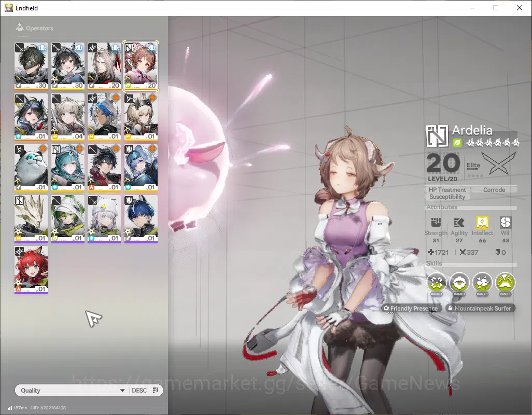Screen dimensions: 532x415
Task: Select the level 04 white-haired operator
Action: 67,117
